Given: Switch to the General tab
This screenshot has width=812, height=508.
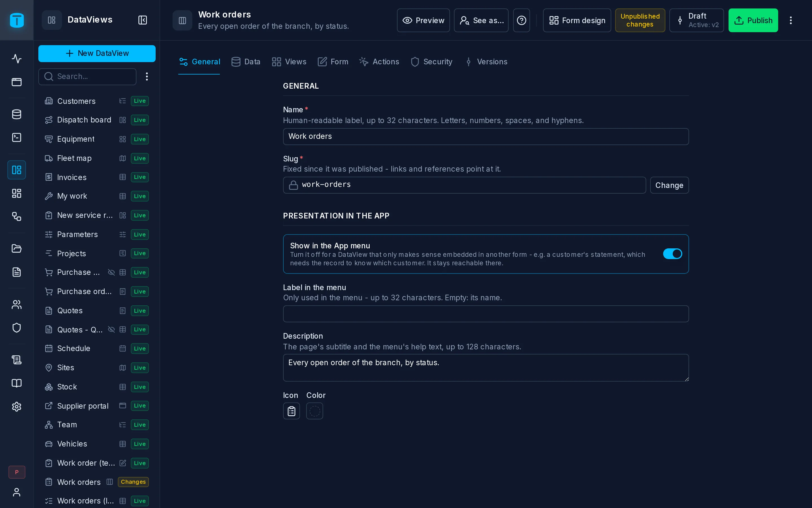Looking at the screenshot, I should coord(199,62).
